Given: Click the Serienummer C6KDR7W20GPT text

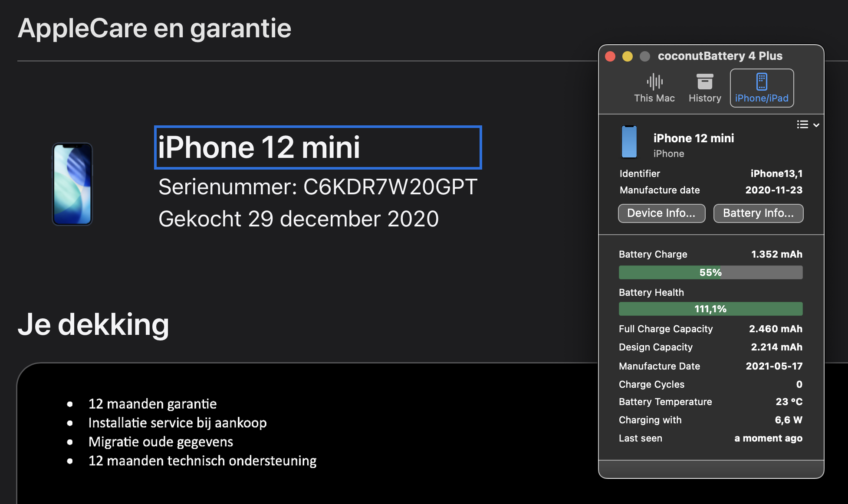Looking at the screenshot, I should pyautogui.click(x=318, y=187).
